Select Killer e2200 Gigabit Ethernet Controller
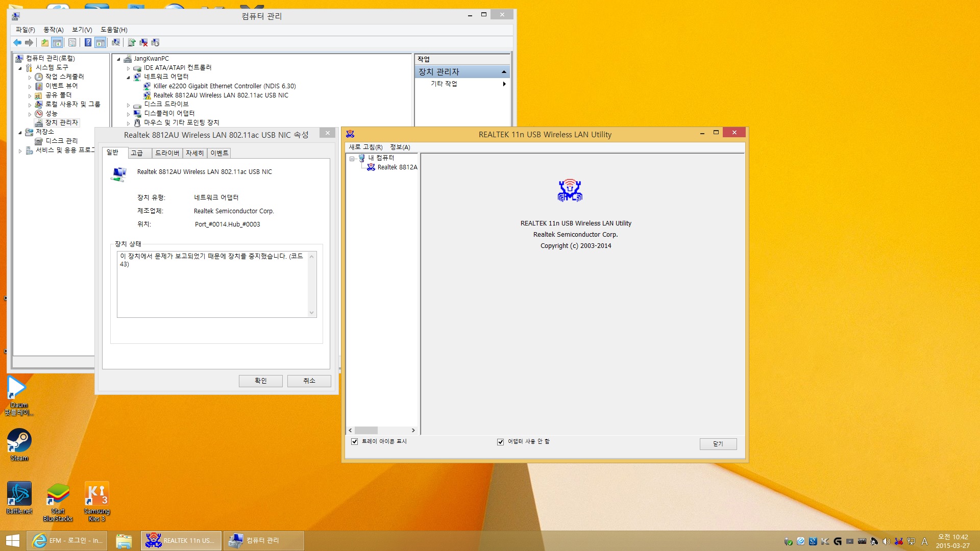This screenshot has height=551, width=980. [x=225, y=86]
